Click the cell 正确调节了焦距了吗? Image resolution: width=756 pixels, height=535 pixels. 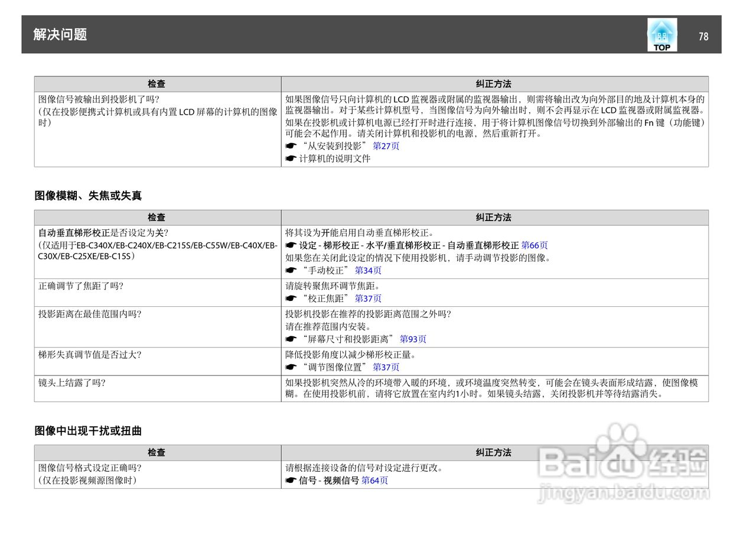click(158, 293)
